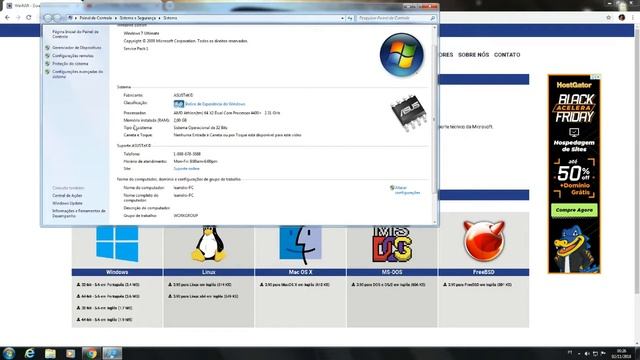Open Central de Ações link
Image resolution: width=640 pixels, height=360 pixels.
click(67, 196)
